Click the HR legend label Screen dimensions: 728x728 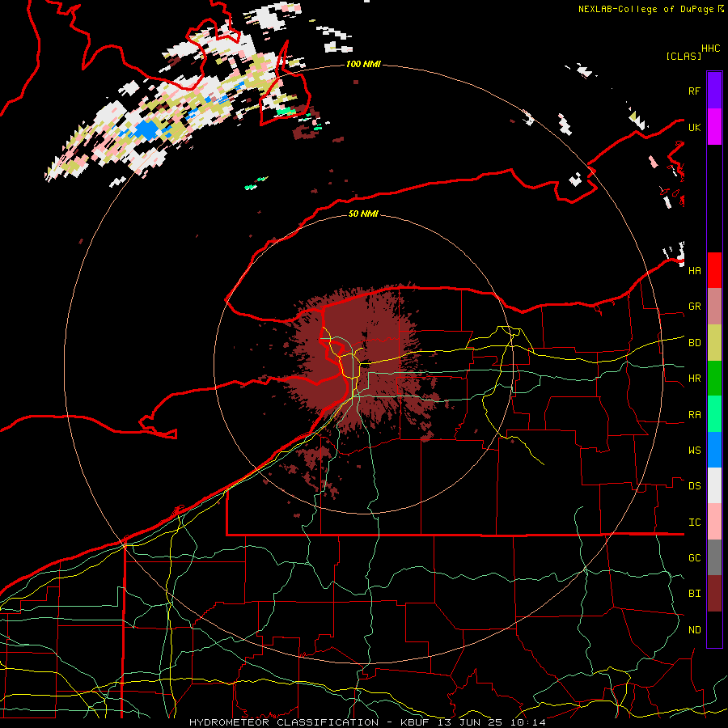pyautogui.click(x=694, y=379)
